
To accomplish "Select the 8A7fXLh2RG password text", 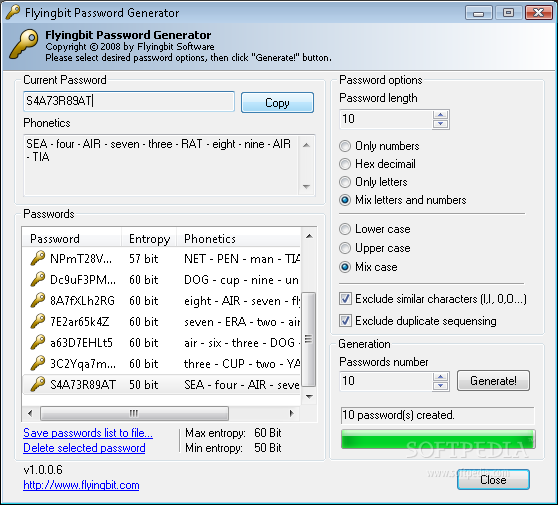I will (83, 301).
